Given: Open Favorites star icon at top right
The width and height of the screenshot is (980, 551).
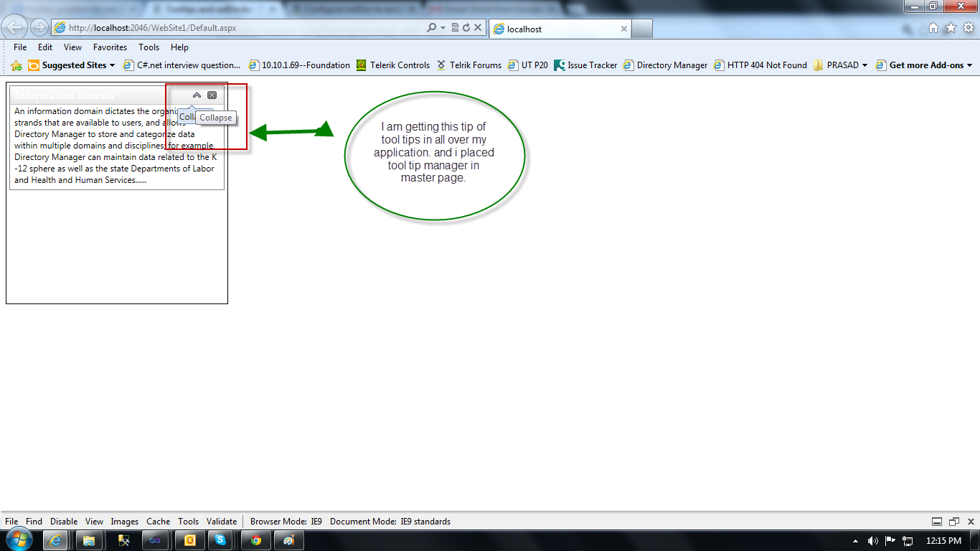Looking at the screenshot, I should 951,28.
